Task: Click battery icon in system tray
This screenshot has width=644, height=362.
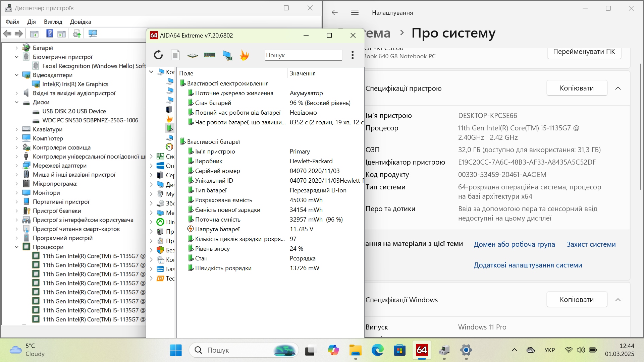Action: click(x=593, y=350)
